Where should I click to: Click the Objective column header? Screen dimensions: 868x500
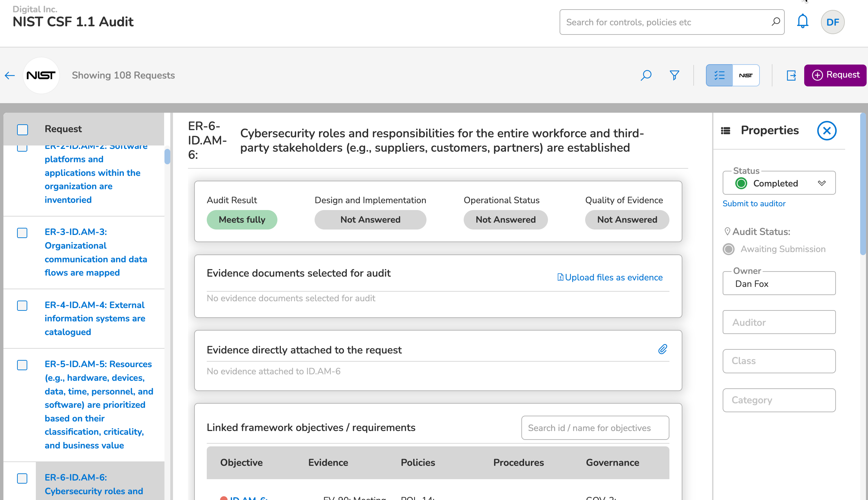pyautogui.click(x=241, y=462)
